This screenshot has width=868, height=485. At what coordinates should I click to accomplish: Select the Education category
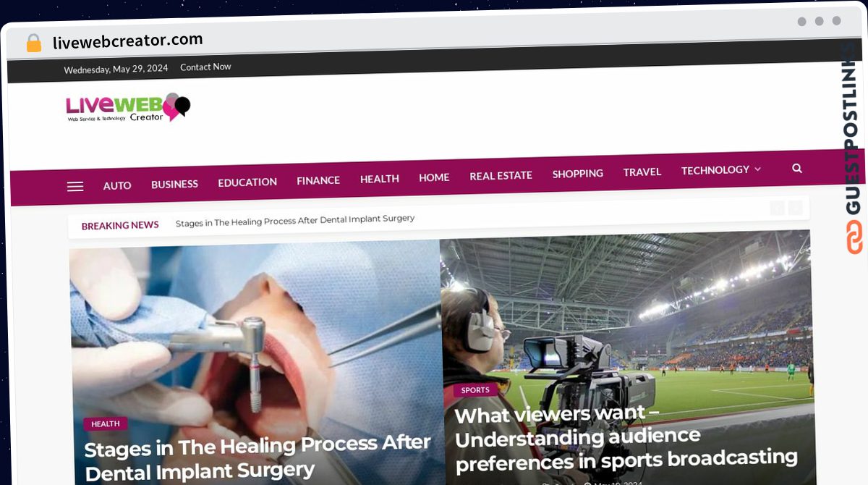pos(247,182)
